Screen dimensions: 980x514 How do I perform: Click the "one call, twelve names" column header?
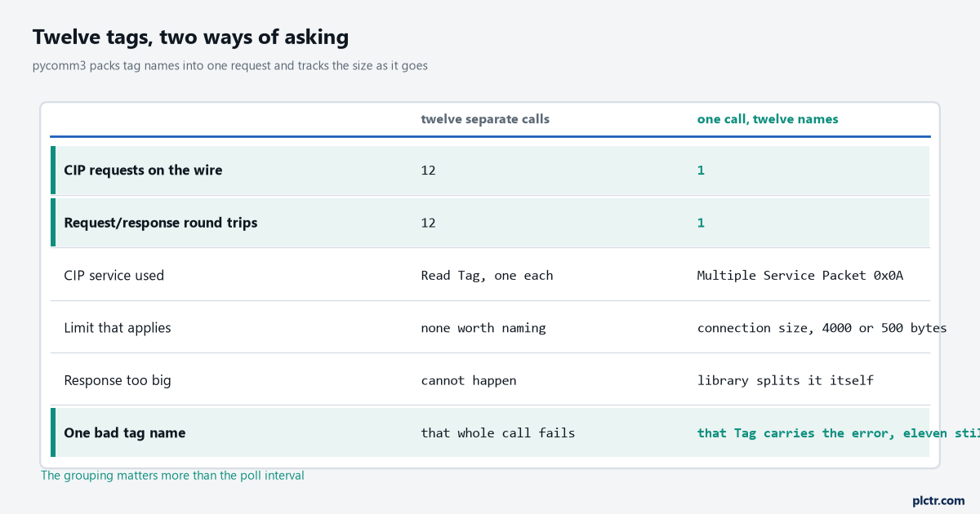[768, 119]
